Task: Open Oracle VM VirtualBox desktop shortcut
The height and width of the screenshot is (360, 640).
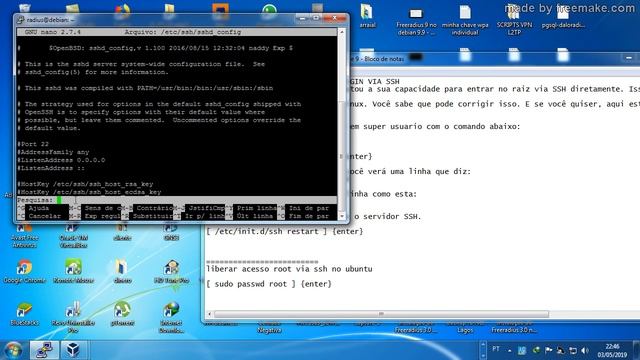Action: point(73,237)
